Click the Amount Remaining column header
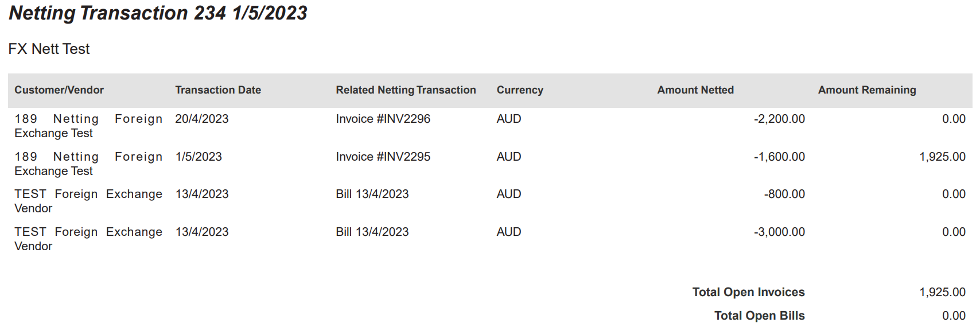The image size is (980, 334). coord(866,90)
